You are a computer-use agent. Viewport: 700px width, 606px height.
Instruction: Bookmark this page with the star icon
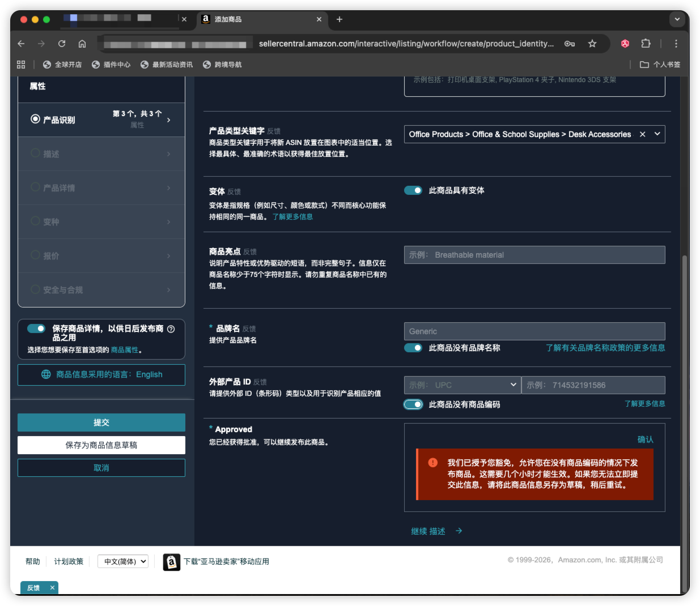[592, 44]
